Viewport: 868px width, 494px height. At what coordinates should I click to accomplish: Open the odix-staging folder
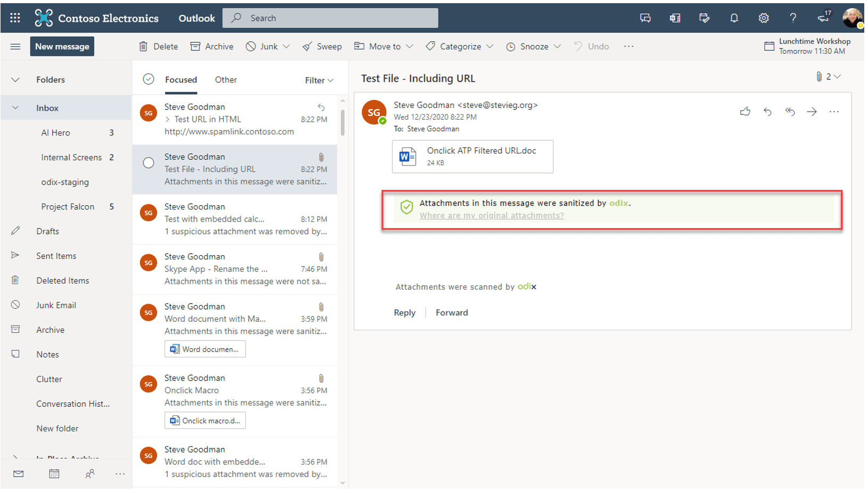(x=66, y=182)
